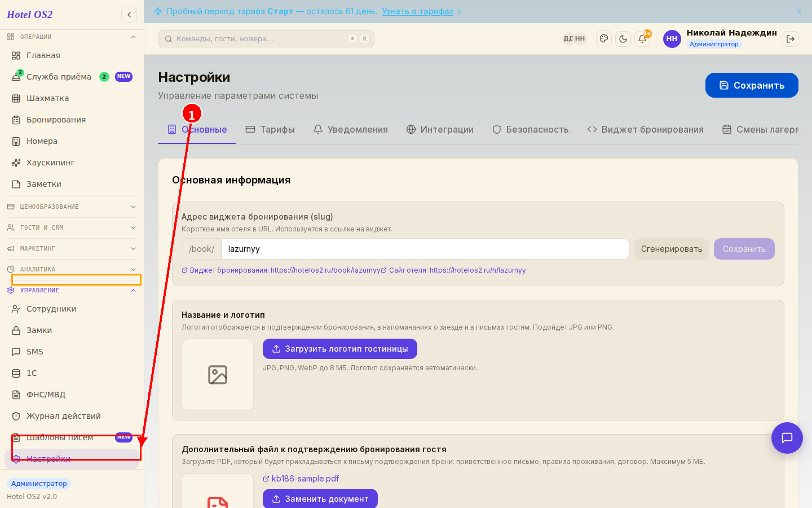Open the color theme palette icon

pyautogui.click(x=604, y=39)
